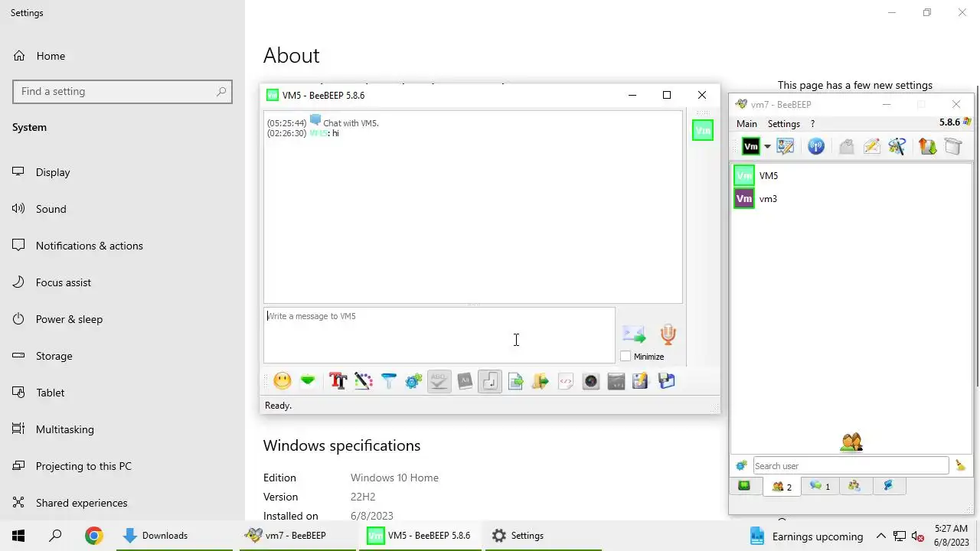Switch to the users tab showing 2
The image size is (980, 551).
[x=782, y=486]
